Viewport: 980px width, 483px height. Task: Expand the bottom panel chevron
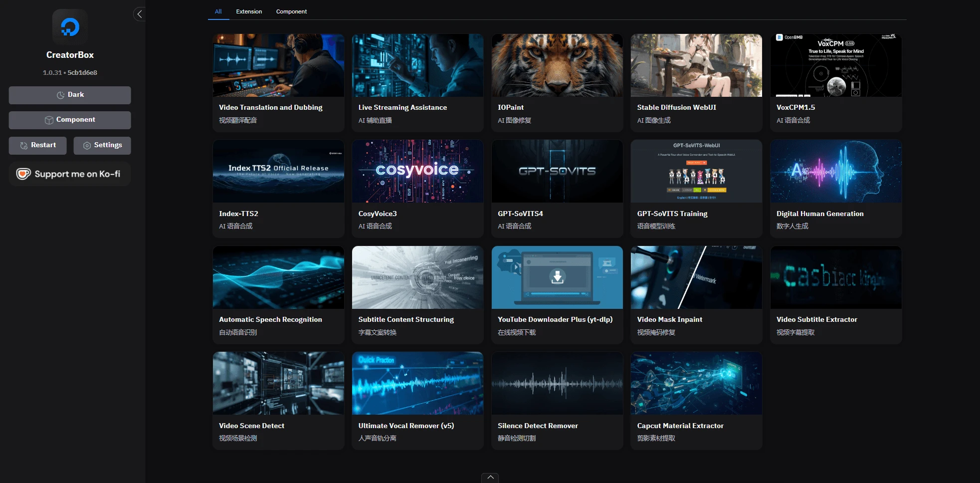click(x=490, y=478)
